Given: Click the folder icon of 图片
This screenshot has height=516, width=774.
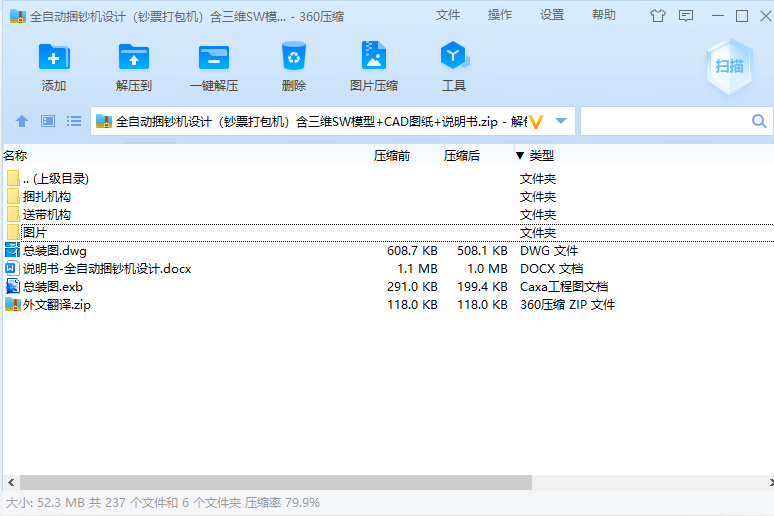Looking at the screenshot, I should (x=14, y=232).
